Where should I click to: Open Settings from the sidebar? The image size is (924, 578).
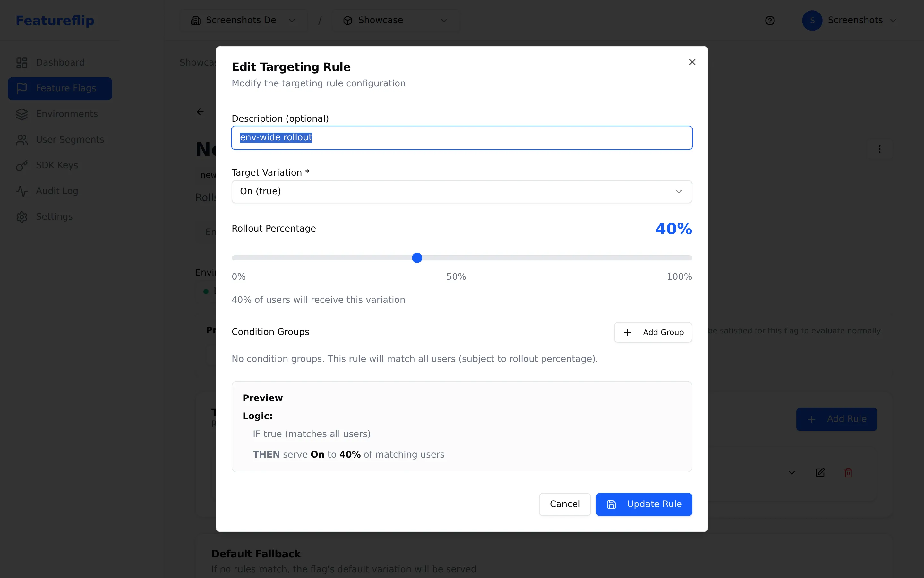[x=60, y=217]
